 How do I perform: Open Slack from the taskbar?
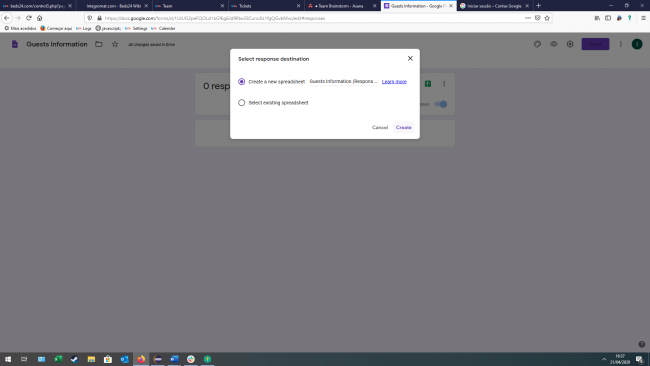[x=191, y=359]
